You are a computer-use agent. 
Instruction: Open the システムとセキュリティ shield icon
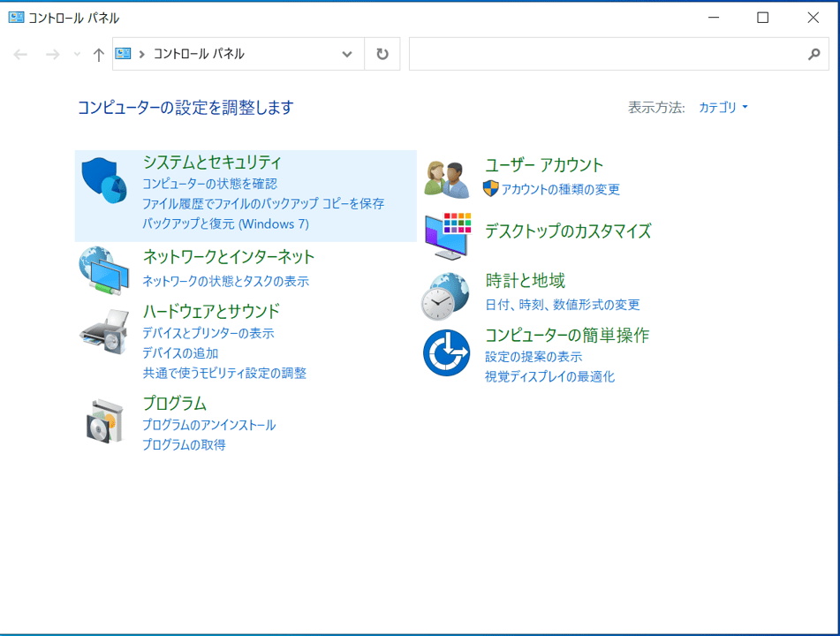(x=104, y=180)
